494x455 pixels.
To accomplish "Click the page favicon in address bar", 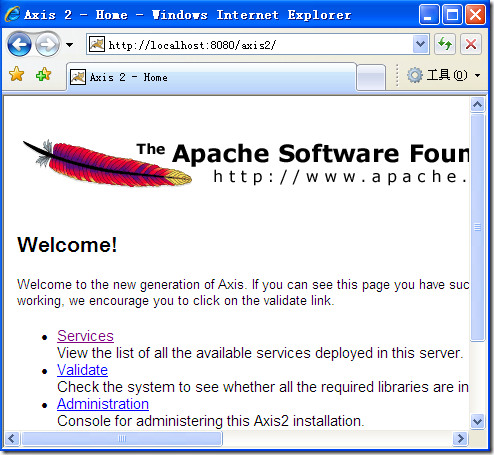I will [x=97, y=44].
